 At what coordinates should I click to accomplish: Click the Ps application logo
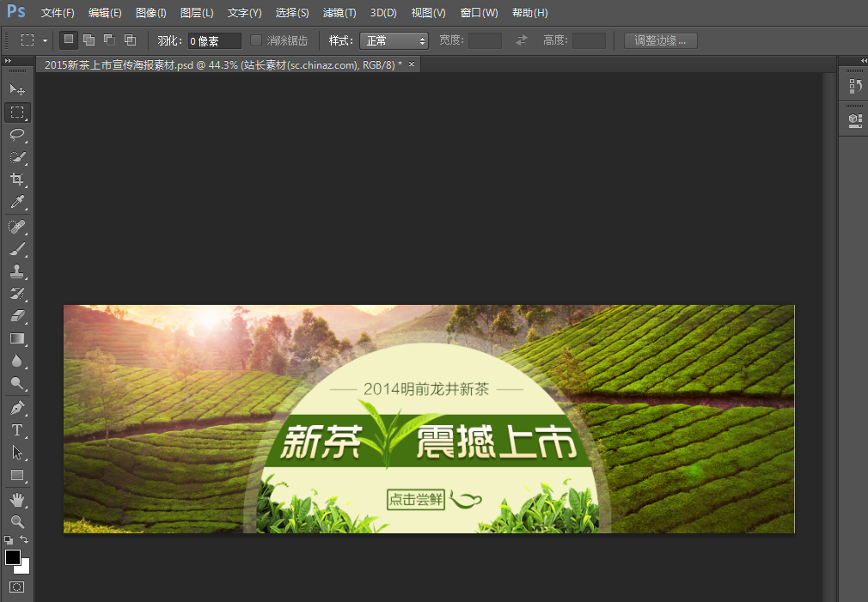16,11
